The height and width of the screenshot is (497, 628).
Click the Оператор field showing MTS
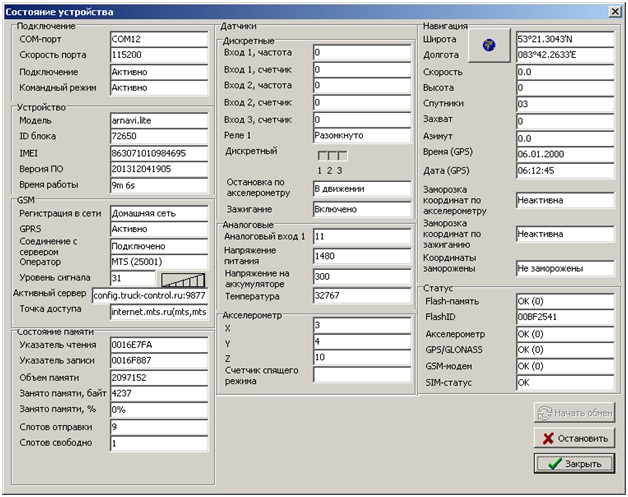point(158,261)
